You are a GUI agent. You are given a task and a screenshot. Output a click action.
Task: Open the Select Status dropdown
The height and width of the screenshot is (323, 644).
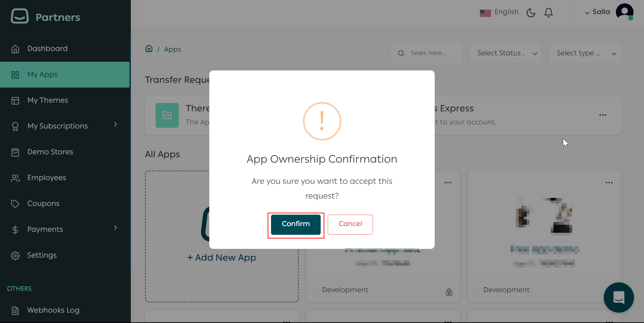click(x=506, y=53)
